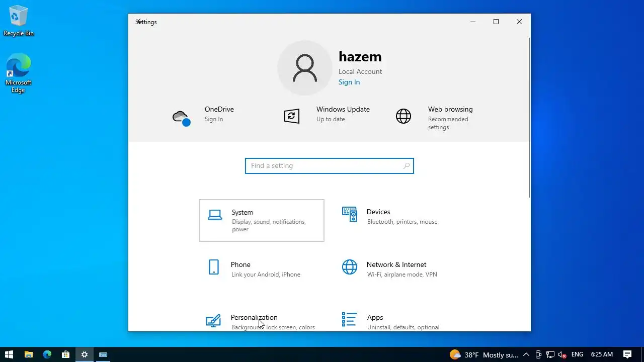Viewport: 644px width, 362px height.
Task: Launch Microsoft Edge from the taskbar
Action: pos(47,354)
